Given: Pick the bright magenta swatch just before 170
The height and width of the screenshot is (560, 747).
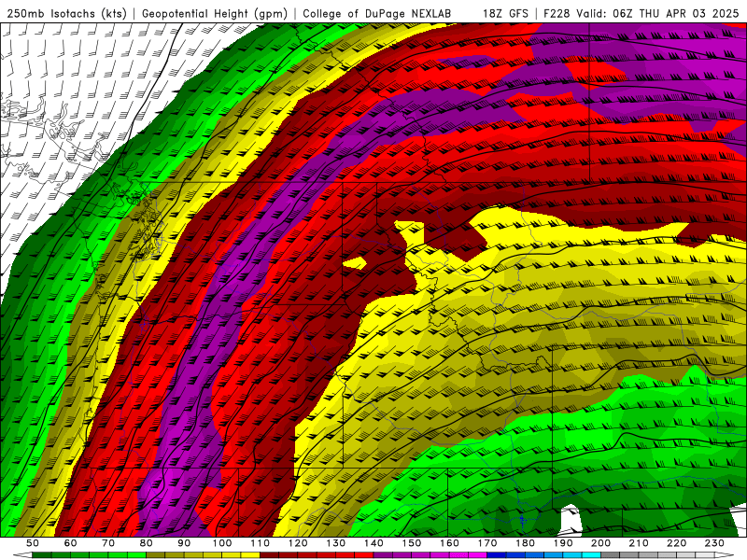Looking at the screenshot, I should pyautogui.click(x=478, y=555).
